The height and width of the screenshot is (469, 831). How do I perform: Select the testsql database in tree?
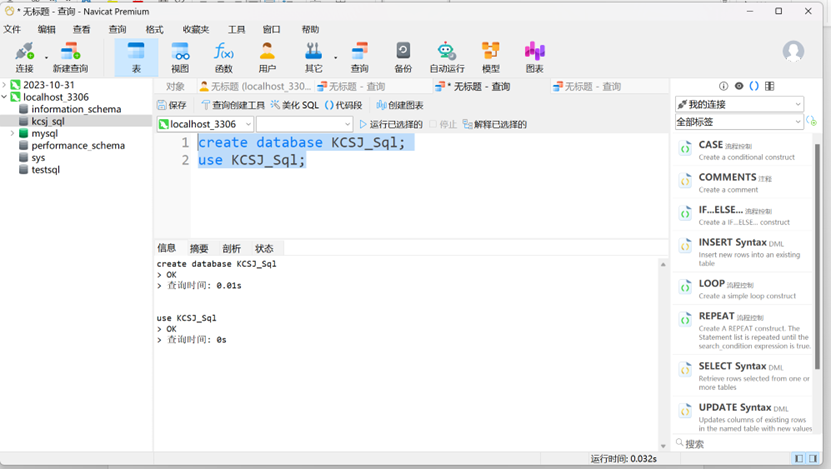tap(45, 170)
